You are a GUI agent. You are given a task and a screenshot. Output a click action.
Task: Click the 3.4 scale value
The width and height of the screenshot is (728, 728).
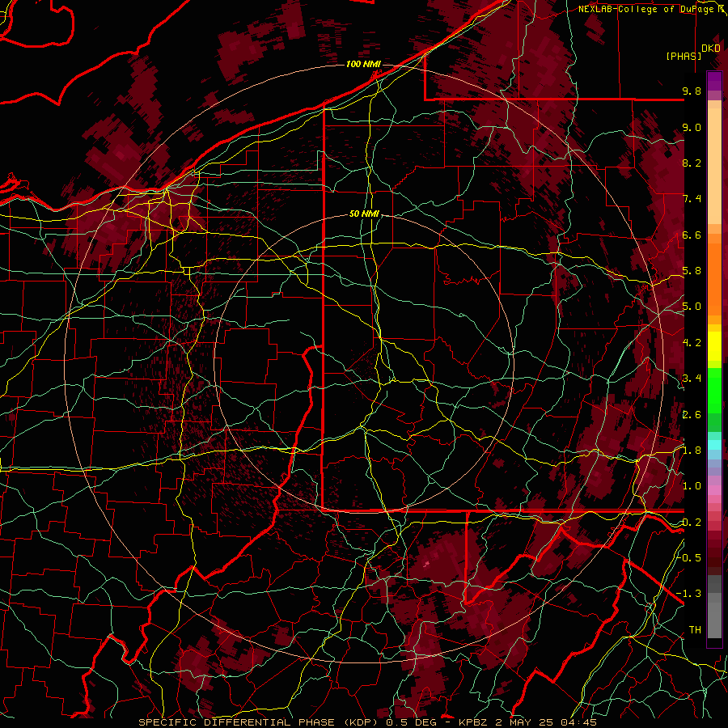click(x=692, y=379)
